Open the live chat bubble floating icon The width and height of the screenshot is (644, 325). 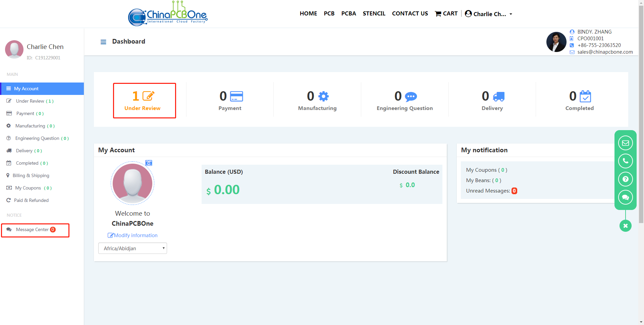[625, 197]
